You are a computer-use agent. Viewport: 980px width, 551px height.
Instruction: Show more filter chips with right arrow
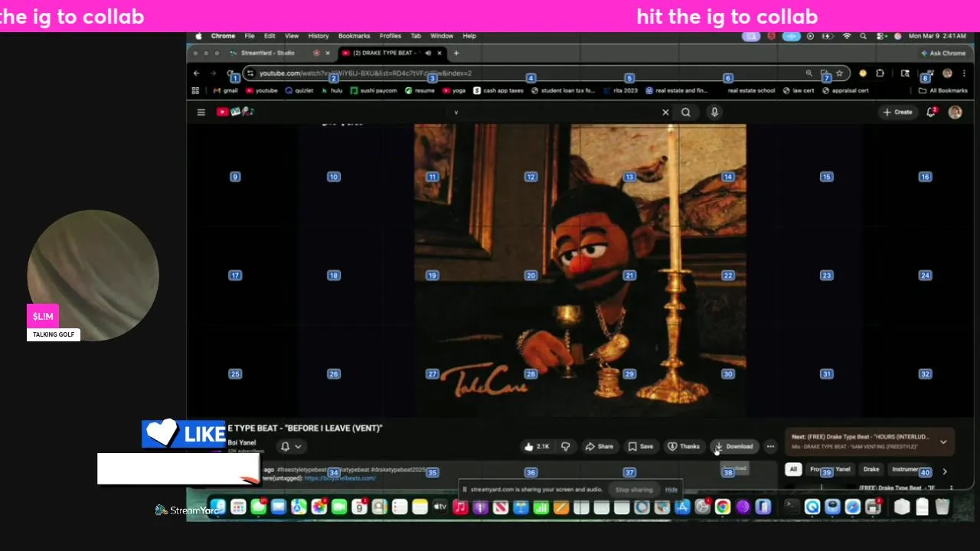[945, 471]
